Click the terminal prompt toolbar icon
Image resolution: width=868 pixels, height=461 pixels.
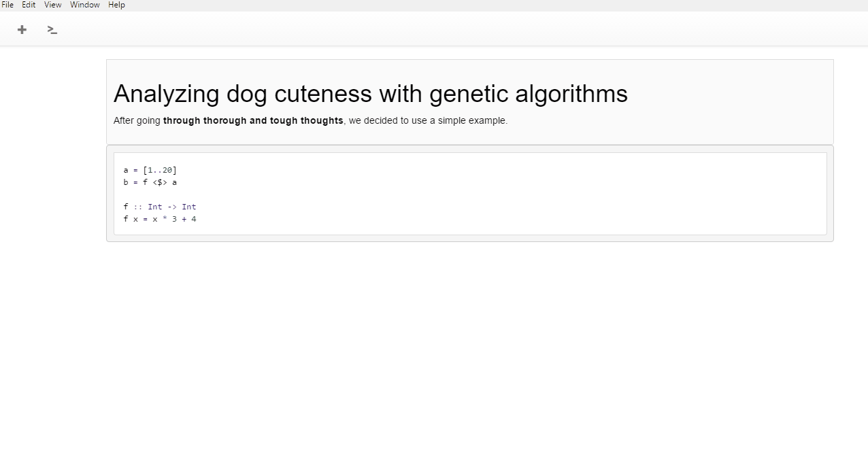pos(52,29)
